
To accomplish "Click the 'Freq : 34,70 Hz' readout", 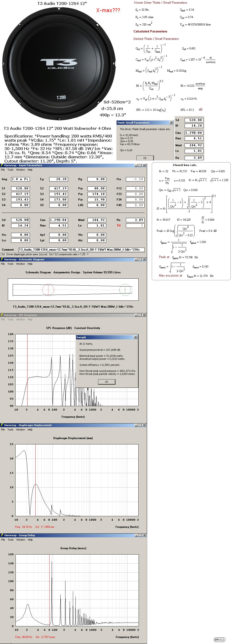I will point(23,527).
